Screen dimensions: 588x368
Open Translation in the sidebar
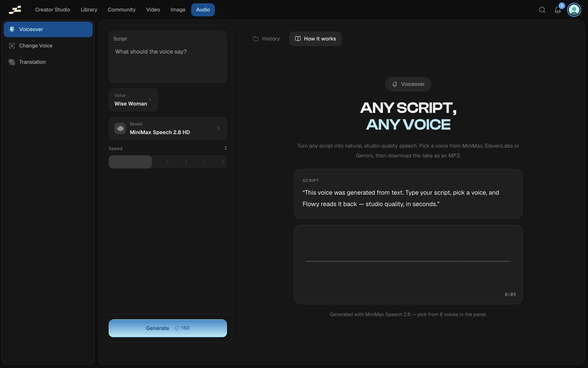point(48,62)
